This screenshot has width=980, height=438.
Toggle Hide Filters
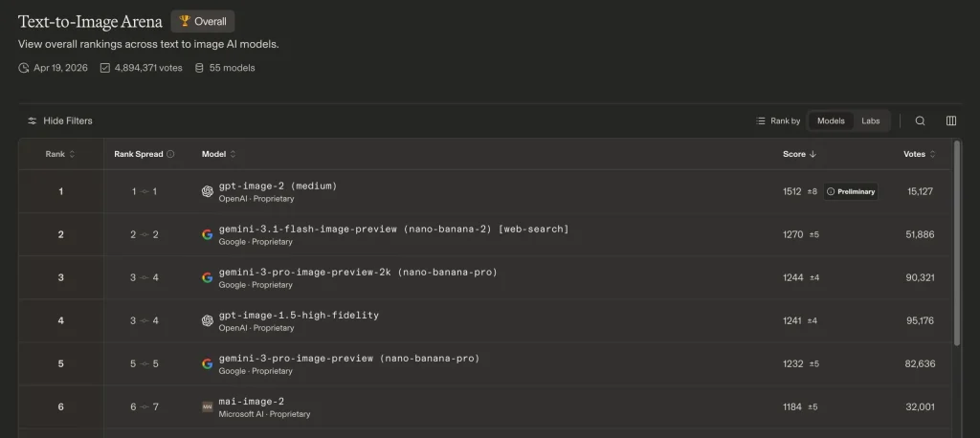pos(60,121)
